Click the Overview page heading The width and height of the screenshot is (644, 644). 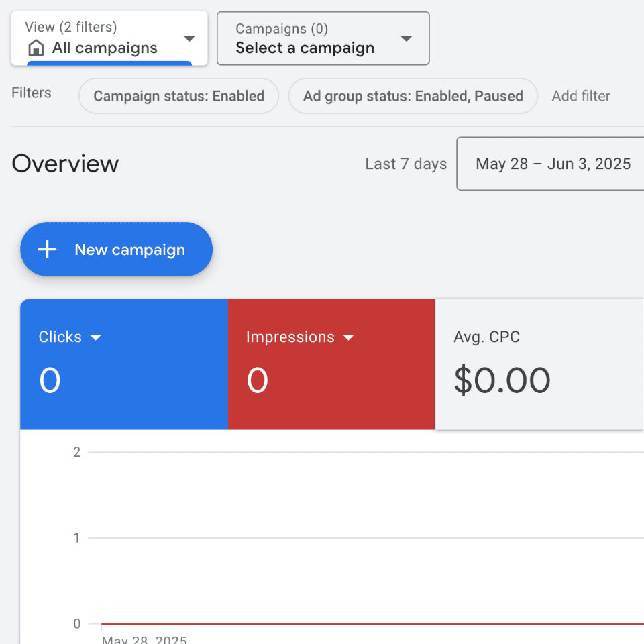coord(65,164)
